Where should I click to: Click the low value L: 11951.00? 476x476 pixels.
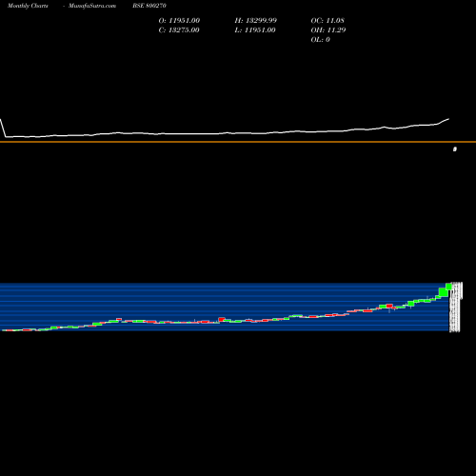point(255,30)
